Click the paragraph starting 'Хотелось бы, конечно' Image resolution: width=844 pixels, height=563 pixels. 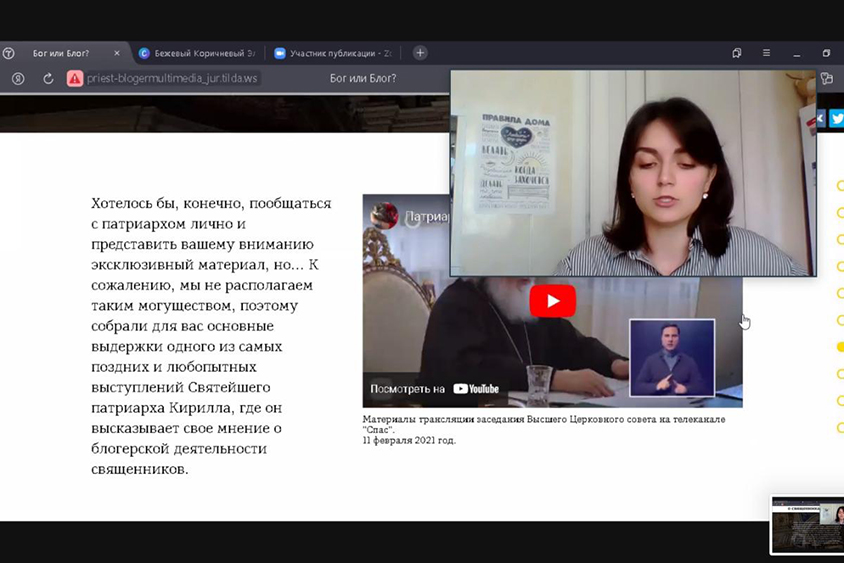point(212,336)
